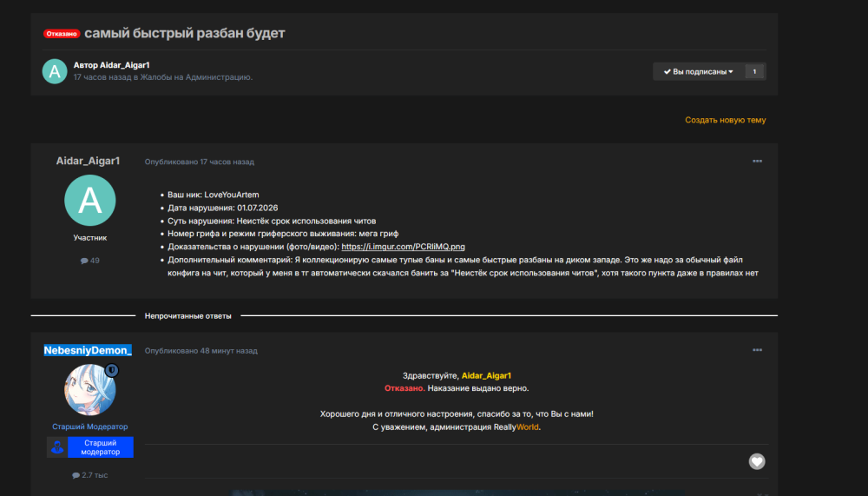Image resolution: width=868 pixels, height=496 pixels.
Task: Click the NebesniyDemon_ username link
Action: point(88,350)
